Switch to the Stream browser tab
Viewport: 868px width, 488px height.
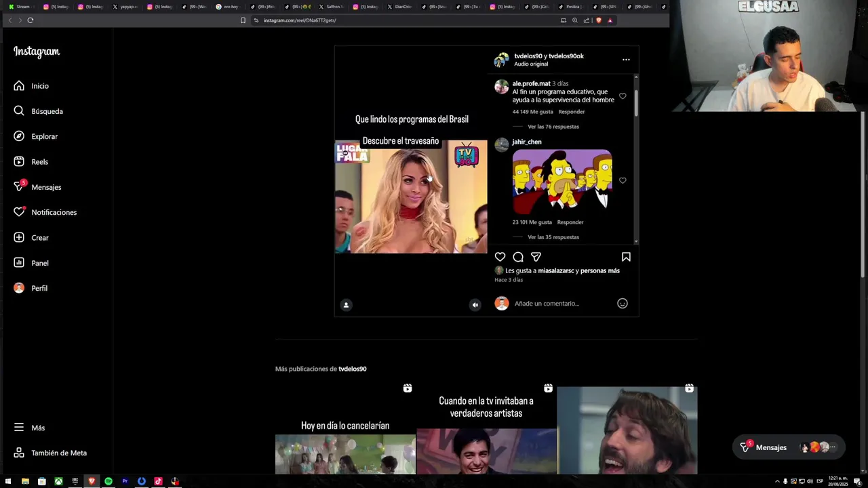(22, 7)
